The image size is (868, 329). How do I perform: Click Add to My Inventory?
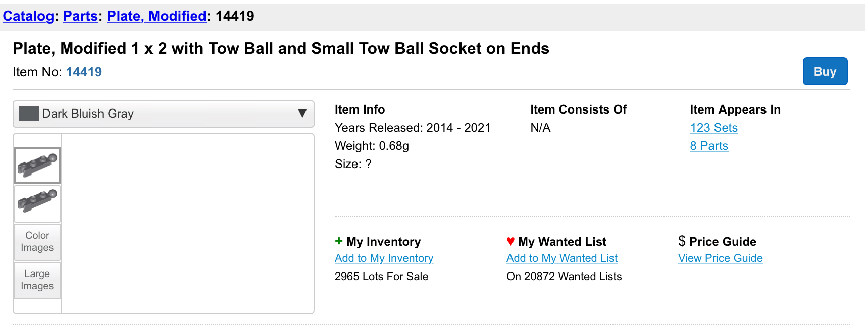click(384, 258)
